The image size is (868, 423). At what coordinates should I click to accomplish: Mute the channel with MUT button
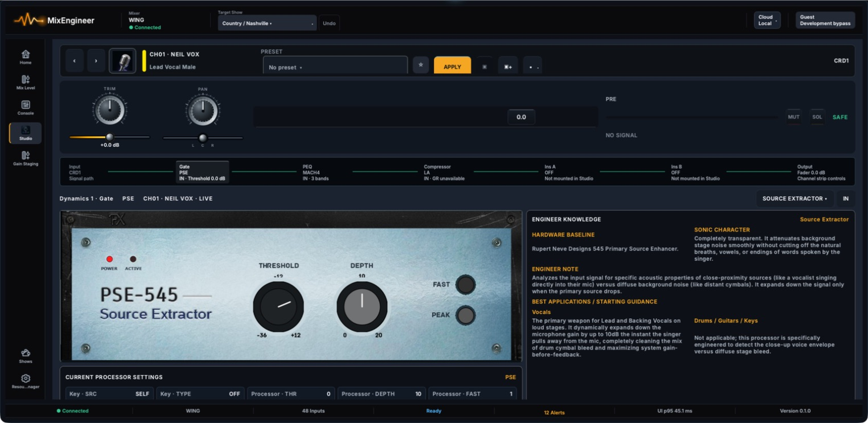point(793,117)
